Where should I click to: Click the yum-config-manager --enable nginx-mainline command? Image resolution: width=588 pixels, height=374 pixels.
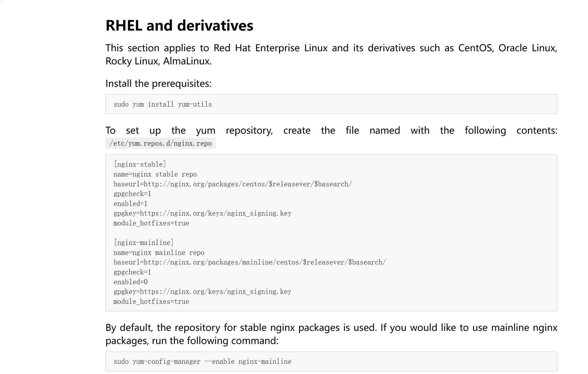point(202,361)
